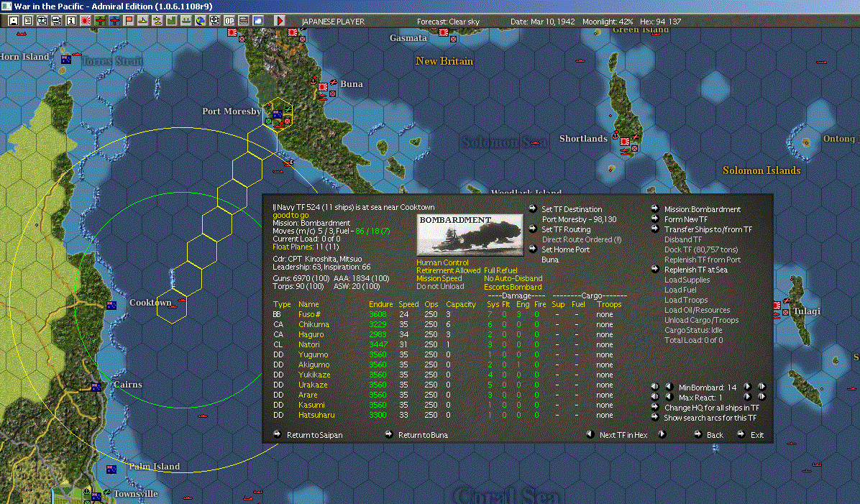The image size is (860, 504).
Task: Increase Min Bombard with fast-forward arrow
Action: point(761,387)
